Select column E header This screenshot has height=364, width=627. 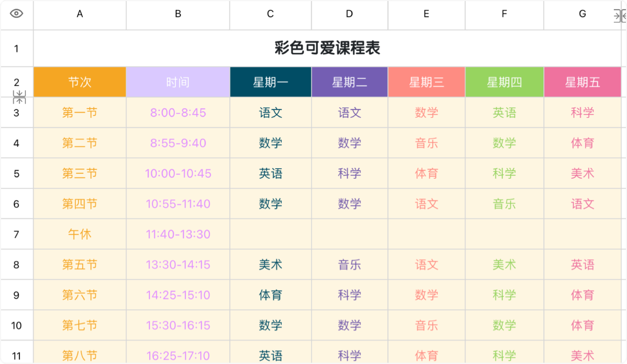coord(426,15)
